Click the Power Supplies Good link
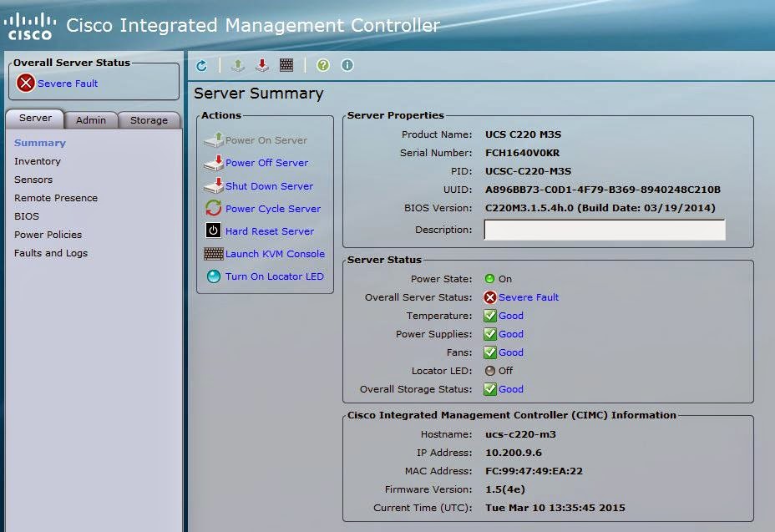The image size is (775, 532). 510,334
